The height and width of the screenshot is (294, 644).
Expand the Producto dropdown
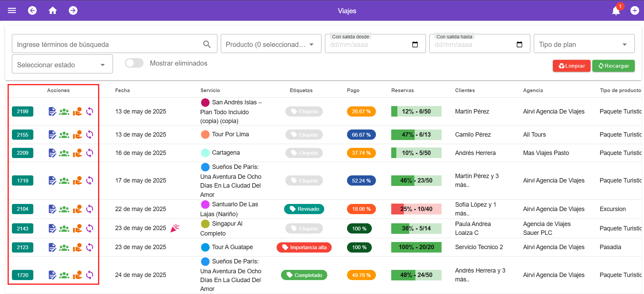pyautogui.click(x=271, y=45)
